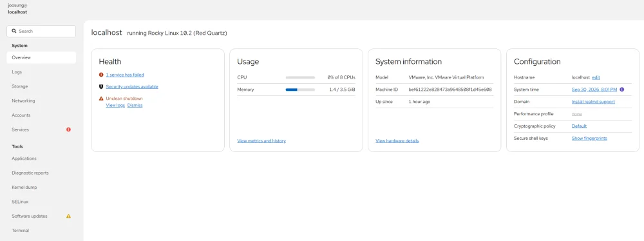Image resolution: width=644 pixels, height=241 pixels.
Task: Click the Configuration card heading
Action: (x=537, y=62)
